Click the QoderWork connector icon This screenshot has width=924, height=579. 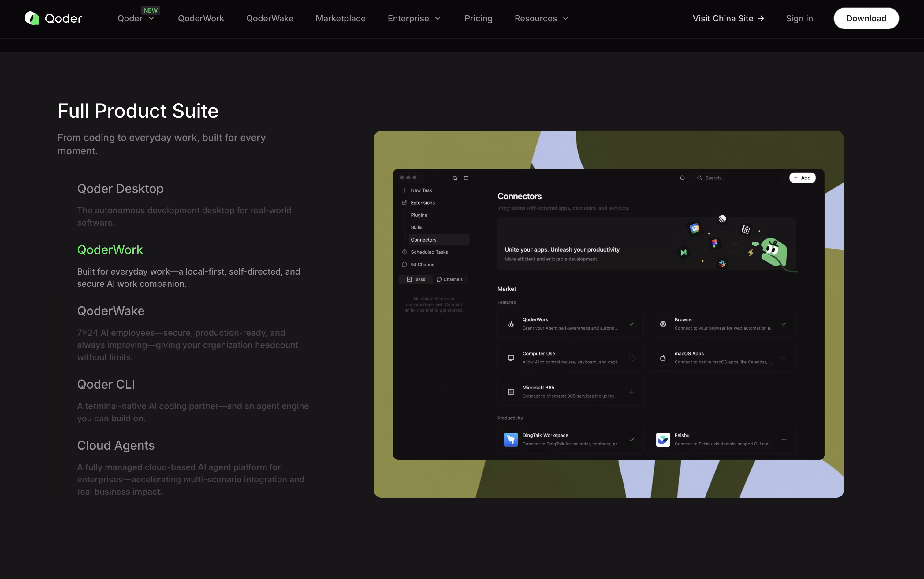511,324
